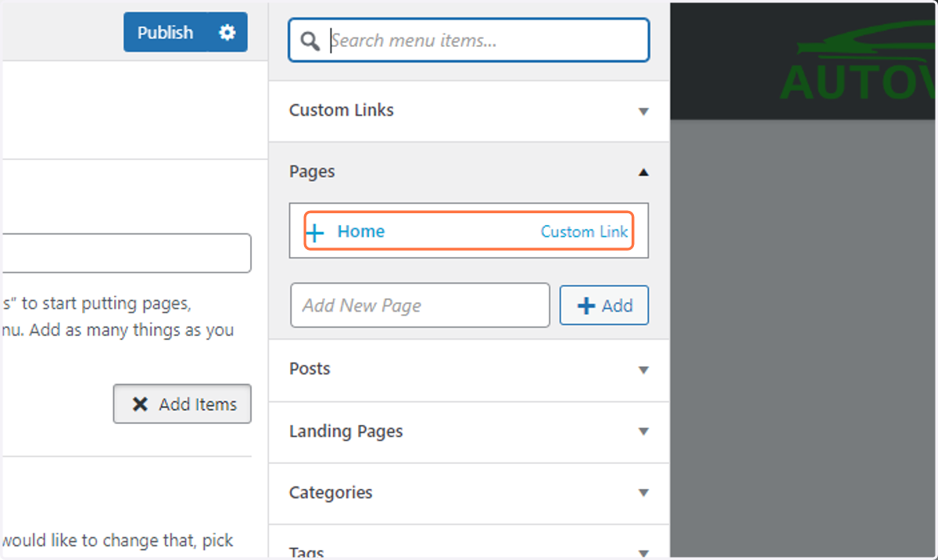Collapse the Pages section
The width and height of the screenshot is (938, 560).
tap(469, 172)
